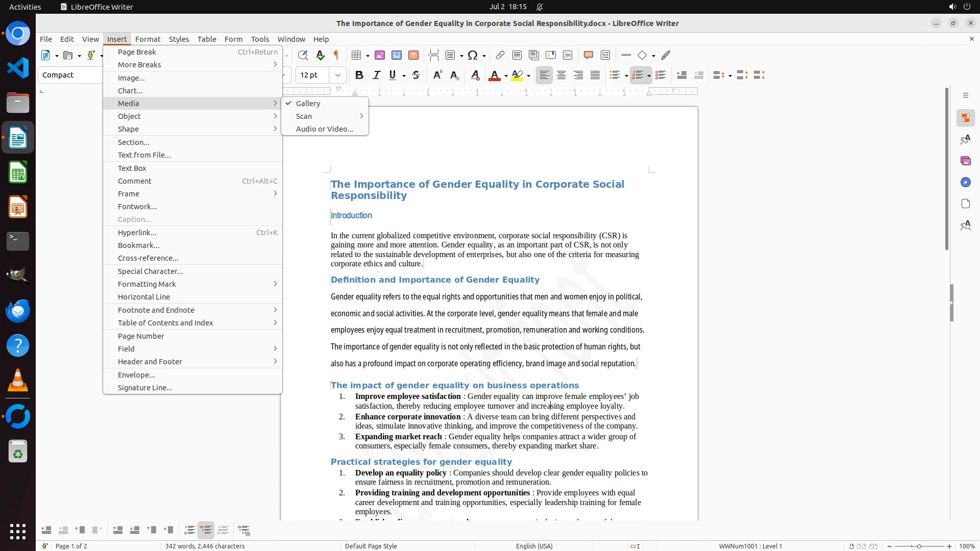Viewport: 980px width, 551px height.
Task: Click English (USA) language in status bar
Action: [534, 546]
